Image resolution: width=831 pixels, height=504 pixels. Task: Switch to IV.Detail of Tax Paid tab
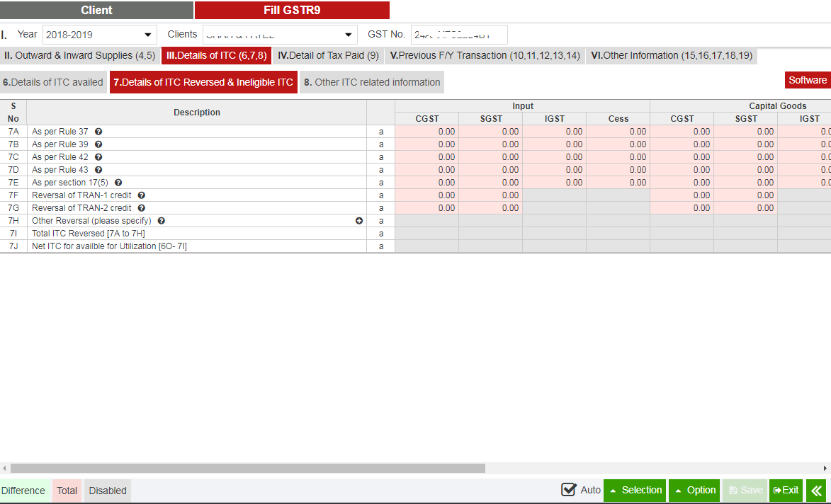tap(328, 55)
